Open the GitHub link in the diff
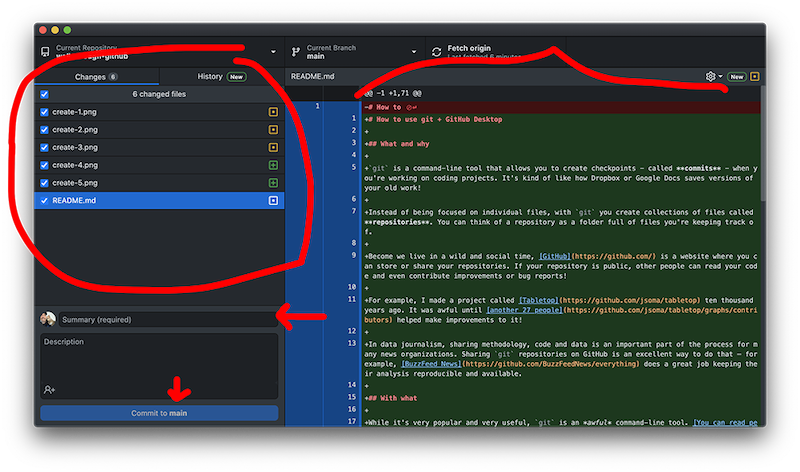The width and height of the screenshot is (800, 472). [555, 256]
